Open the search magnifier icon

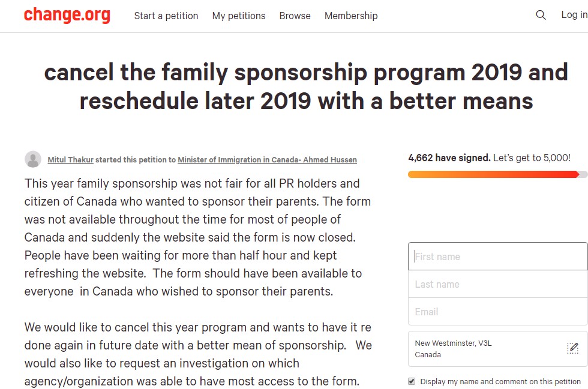[x=541, y=15]
